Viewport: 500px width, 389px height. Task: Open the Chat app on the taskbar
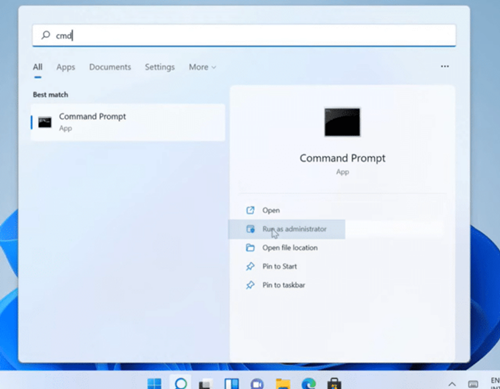tap(257, 384)
